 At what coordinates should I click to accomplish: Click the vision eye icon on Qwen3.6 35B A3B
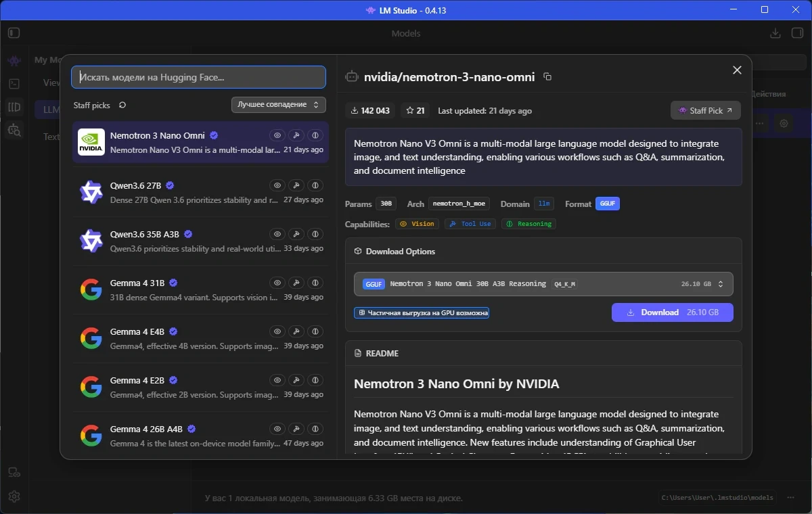(x=277, y=234)
